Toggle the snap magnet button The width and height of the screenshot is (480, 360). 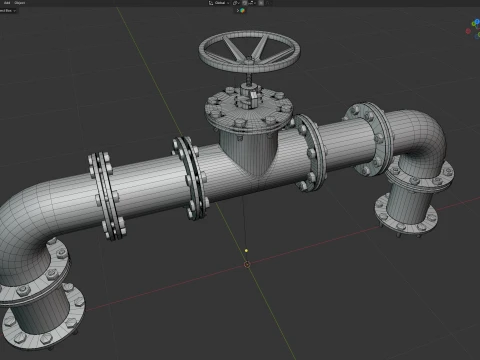(245, 3)
